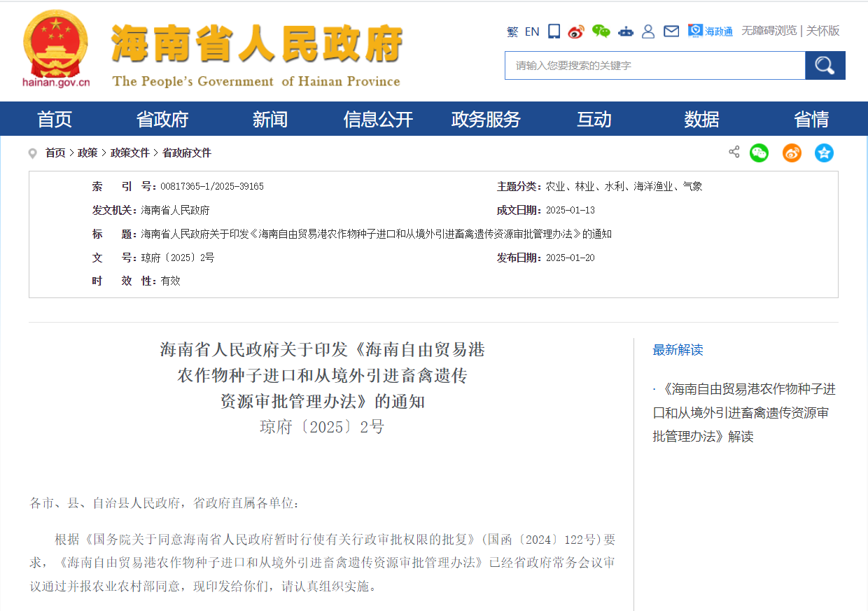Viewport: 868px width, 611px height.
Task: Click the 政策文件 breadcrumb link
Action: (x=129, y=153)
